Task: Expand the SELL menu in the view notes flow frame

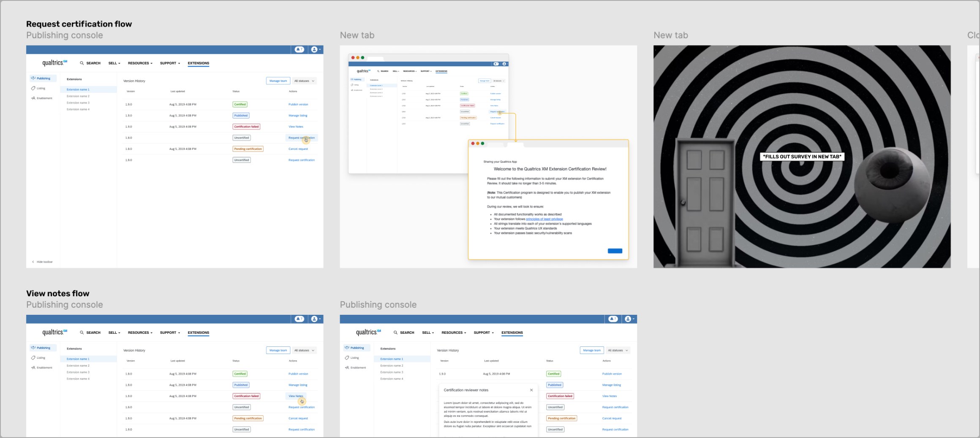Action: click(x=114, y=333)
